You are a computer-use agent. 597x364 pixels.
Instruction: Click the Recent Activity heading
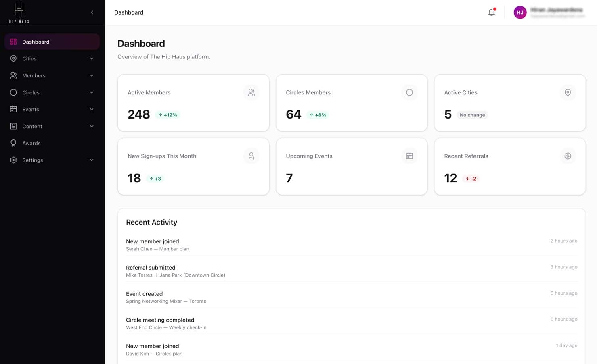pos(151,222)
